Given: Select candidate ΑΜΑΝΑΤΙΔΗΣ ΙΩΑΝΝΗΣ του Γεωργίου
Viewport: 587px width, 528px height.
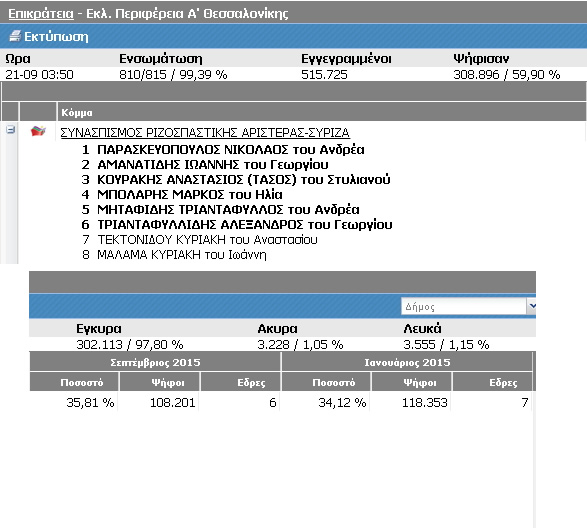Looking at the screenshot, I should [213, 164].
